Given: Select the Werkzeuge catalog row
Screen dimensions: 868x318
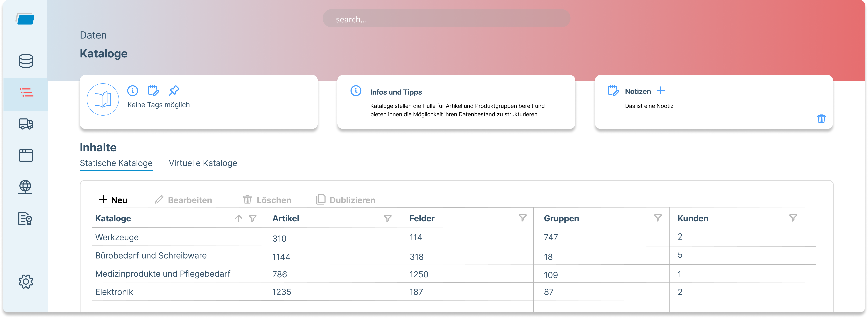Looking at the screenshot, I should point(454,237).
